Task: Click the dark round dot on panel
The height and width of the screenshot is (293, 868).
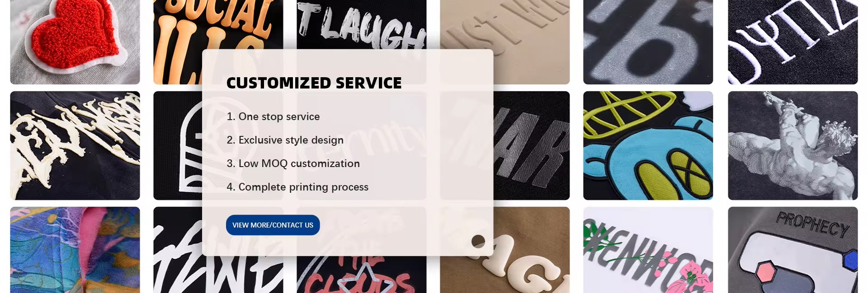Action: tap(478, 242)
